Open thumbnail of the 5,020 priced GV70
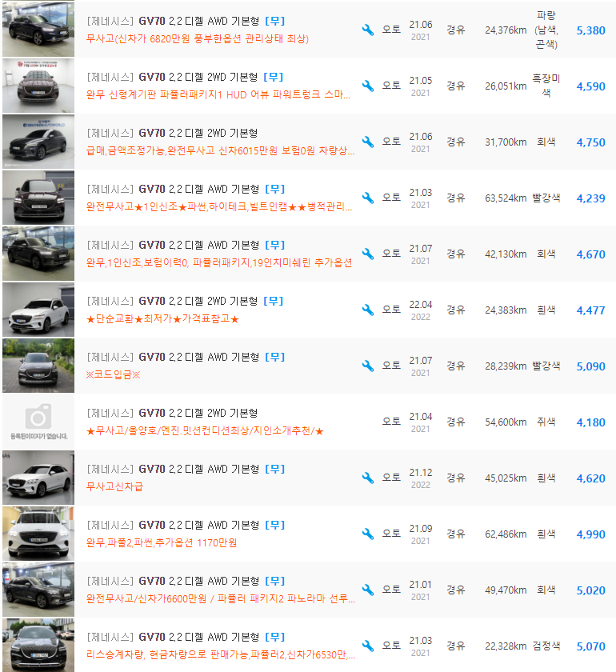 [38, 590]
